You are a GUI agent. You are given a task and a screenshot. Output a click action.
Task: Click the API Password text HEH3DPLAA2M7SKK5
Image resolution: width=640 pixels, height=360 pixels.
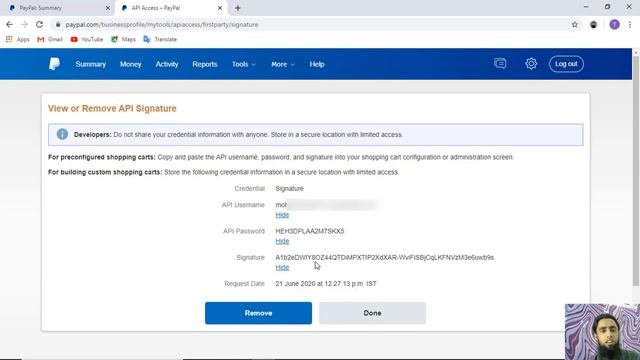click(x=310, y=231)
